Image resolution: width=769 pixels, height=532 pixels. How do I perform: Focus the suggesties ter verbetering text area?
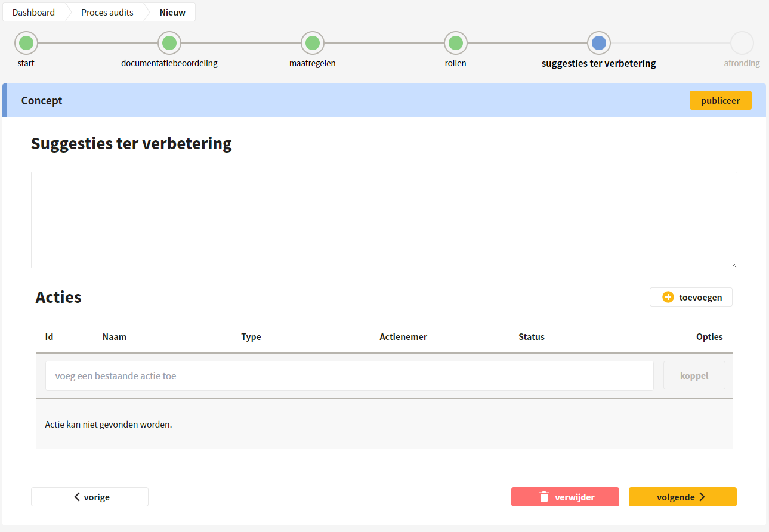click(384, 220)
